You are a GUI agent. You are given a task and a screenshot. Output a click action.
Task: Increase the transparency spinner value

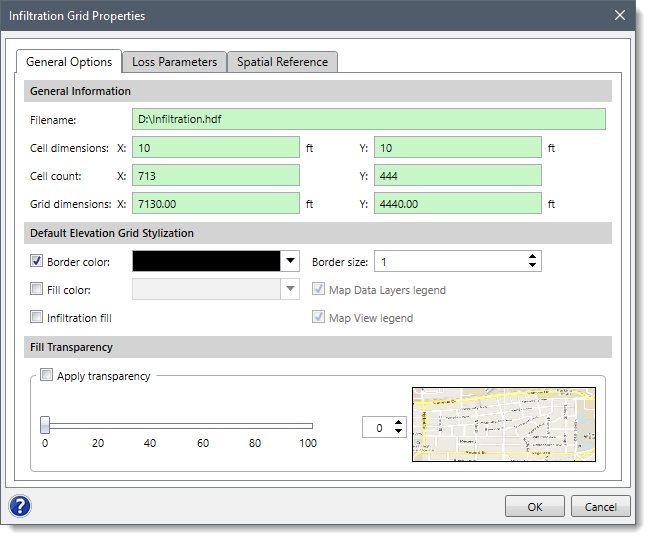pyautogui.click(x=398, y=423)
